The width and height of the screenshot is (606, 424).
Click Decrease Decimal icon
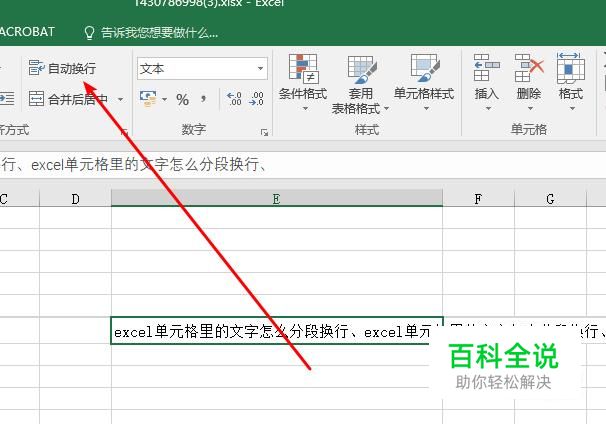click(x=257, y=99)
